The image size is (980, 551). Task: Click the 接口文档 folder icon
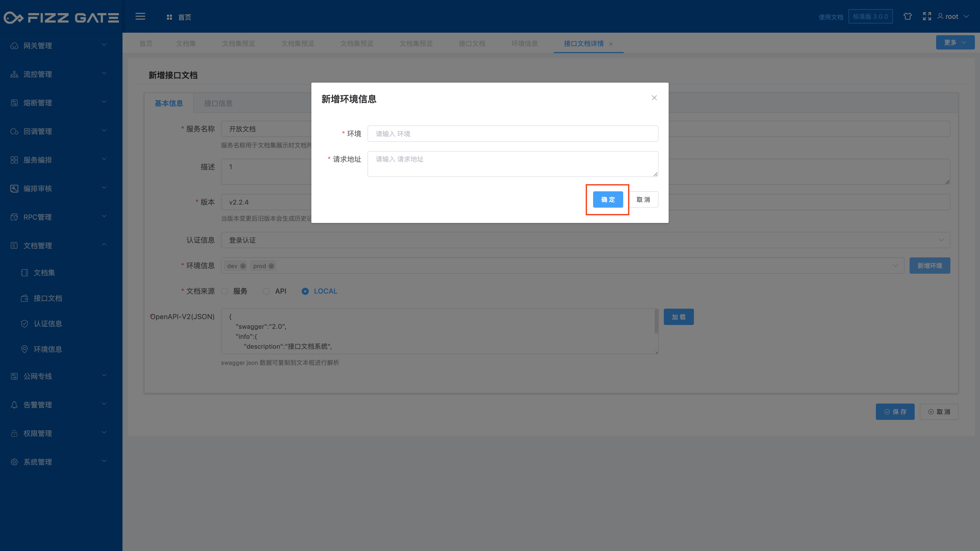[x=24, y=298]
